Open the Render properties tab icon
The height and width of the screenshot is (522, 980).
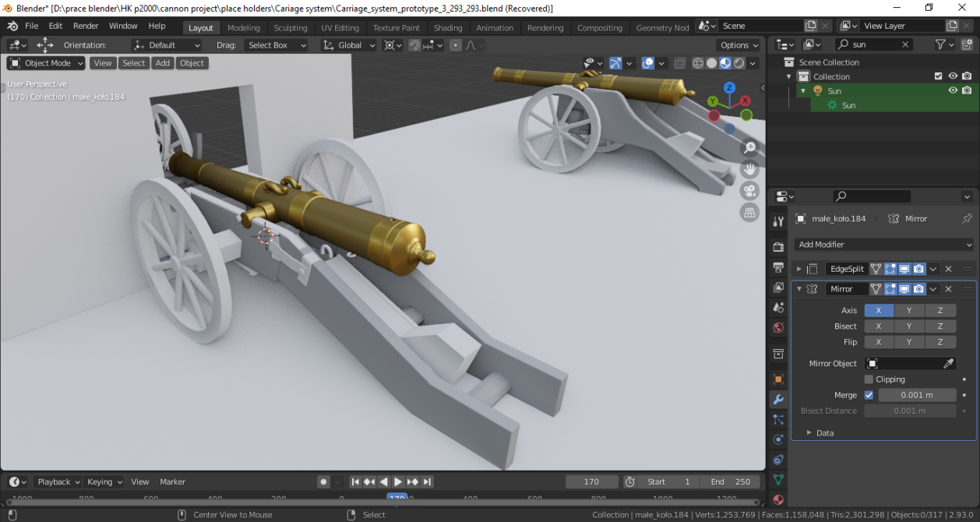coord(777,247)
